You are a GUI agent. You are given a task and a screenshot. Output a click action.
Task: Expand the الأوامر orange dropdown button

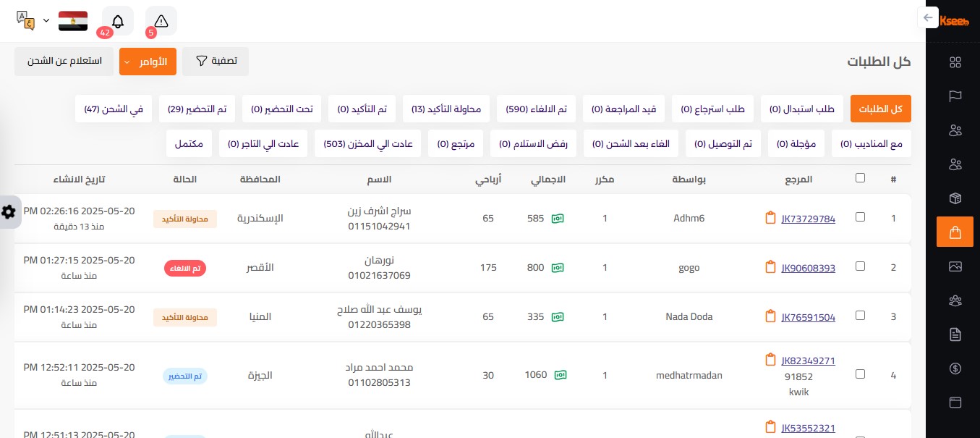tap(148, 62)
